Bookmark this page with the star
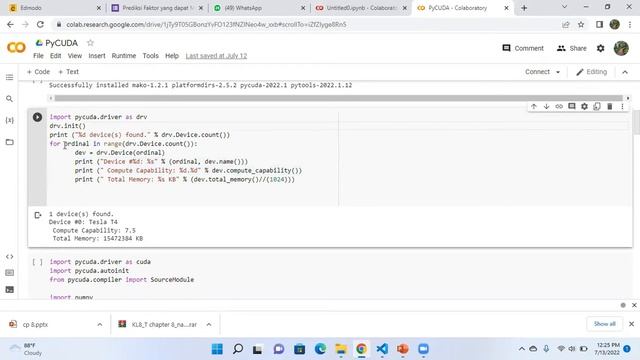 (581, 24)
